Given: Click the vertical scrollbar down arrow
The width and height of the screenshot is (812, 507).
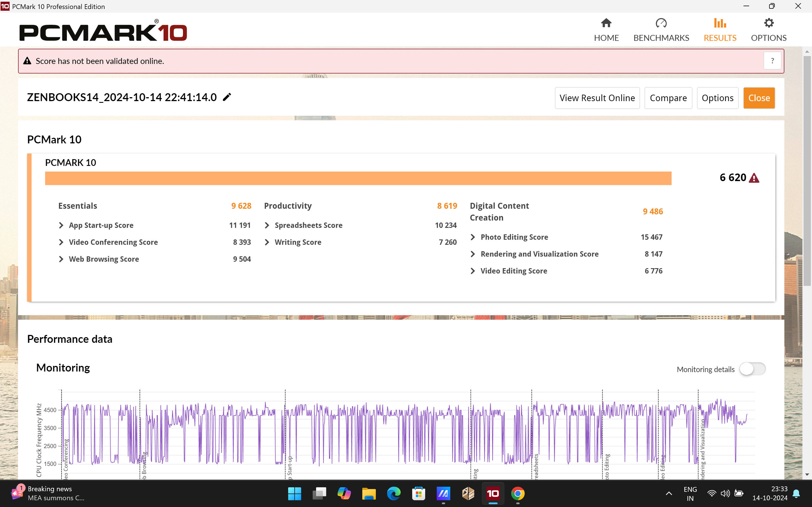Looking at the screenshot, I should (x=807, y=475).
